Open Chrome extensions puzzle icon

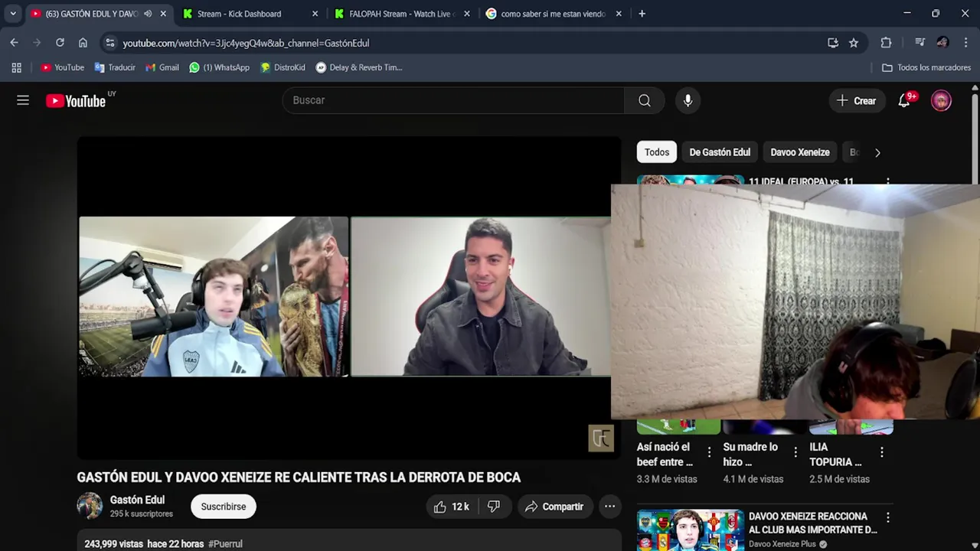(886, 43)
